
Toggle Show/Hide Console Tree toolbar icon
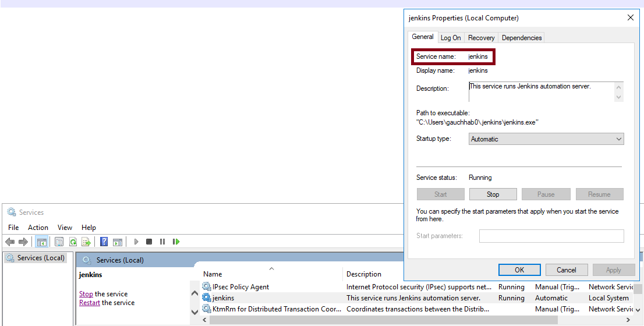(x=41, y=242)
